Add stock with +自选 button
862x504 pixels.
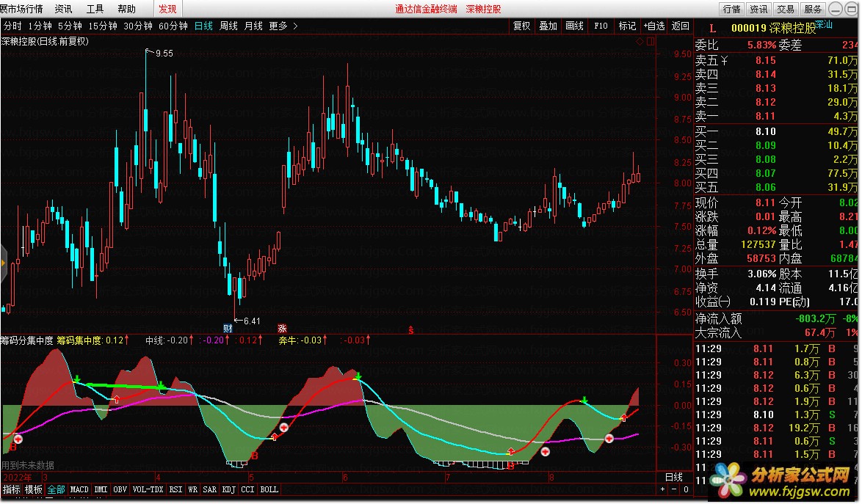click(x=654, y=26)
